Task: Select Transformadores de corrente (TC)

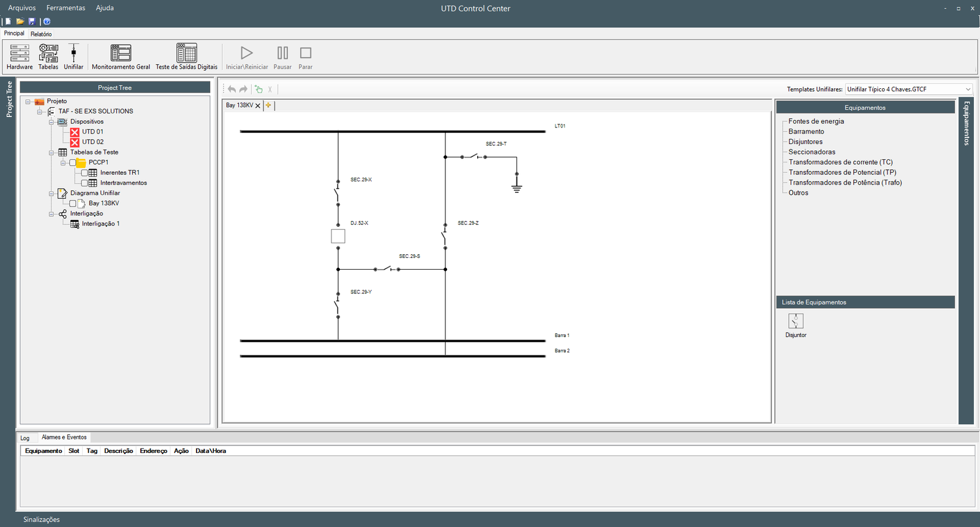Action: pos(840,162)
